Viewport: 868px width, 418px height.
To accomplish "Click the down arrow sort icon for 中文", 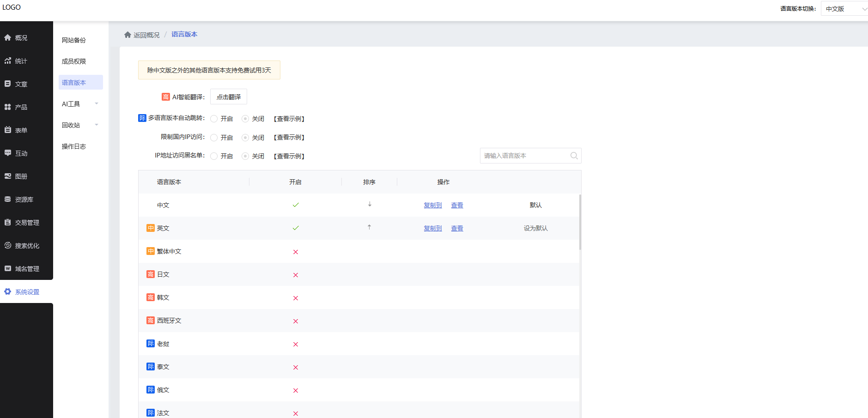I will point(370,204).
